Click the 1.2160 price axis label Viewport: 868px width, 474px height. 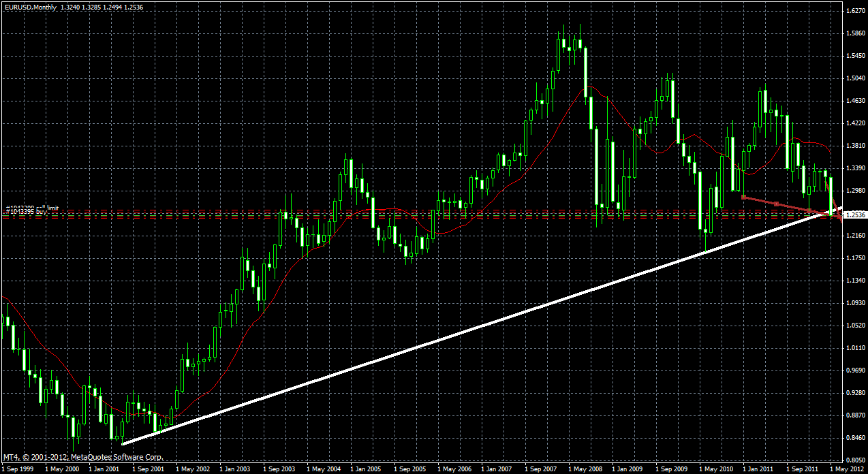point(856,236)
